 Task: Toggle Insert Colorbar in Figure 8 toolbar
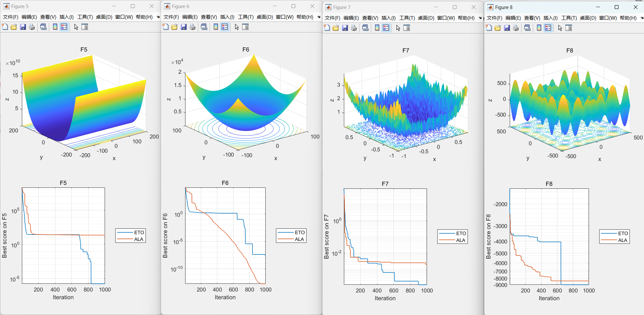coord(539,28)
